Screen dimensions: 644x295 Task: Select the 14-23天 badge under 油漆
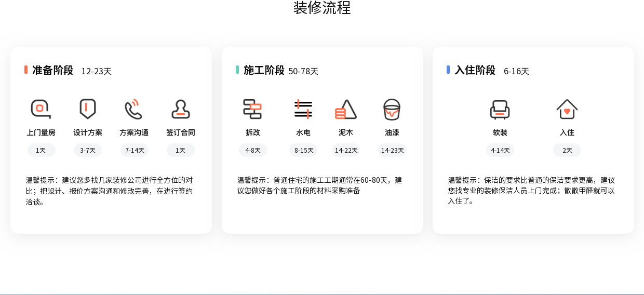point(392,151)
